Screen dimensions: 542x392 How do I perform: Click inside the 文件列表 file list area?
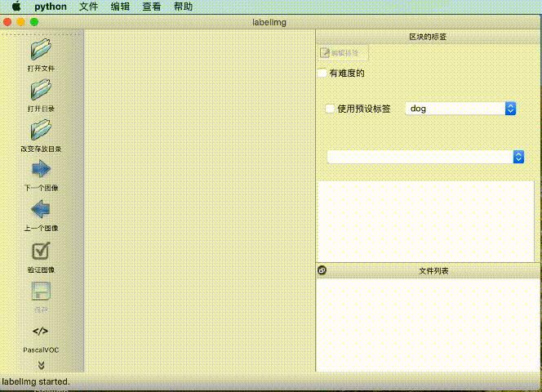[428, 325]
